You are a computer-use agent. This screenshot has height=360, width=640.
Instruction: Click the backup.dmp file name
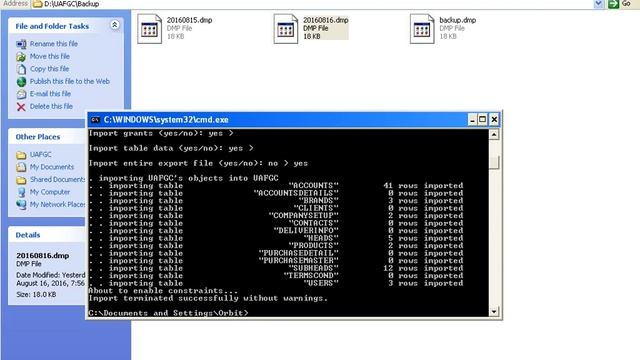point(458,20)
